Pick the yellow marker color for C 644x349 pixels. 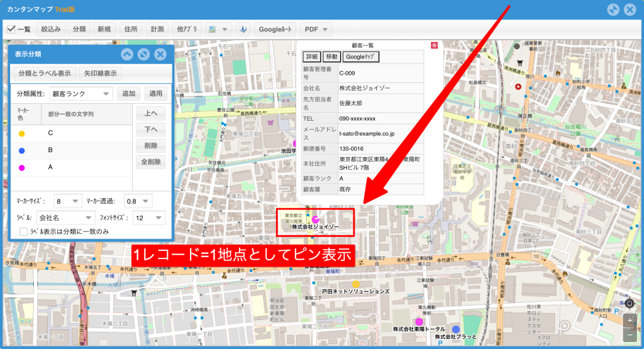coord(22,133)
